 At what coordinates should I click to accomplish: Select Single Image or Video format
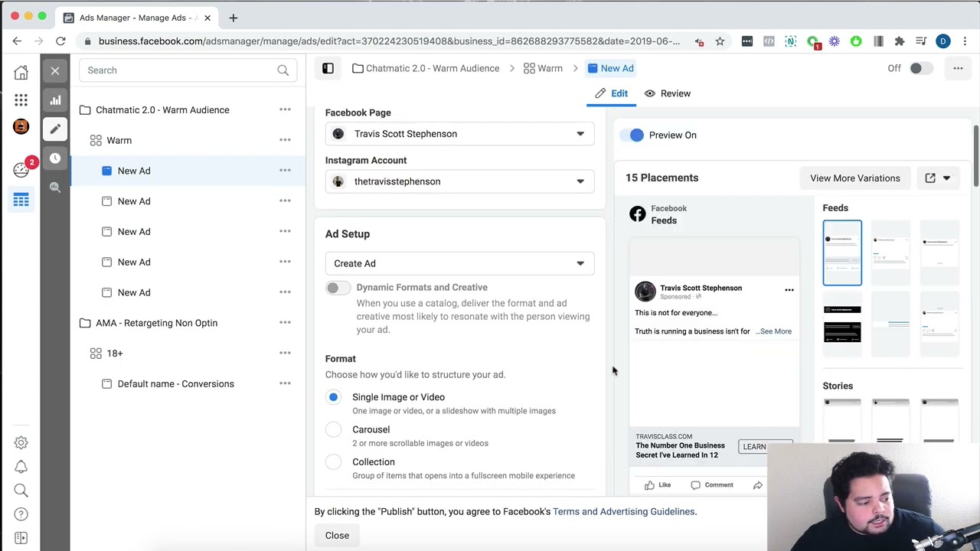point(333,397)
